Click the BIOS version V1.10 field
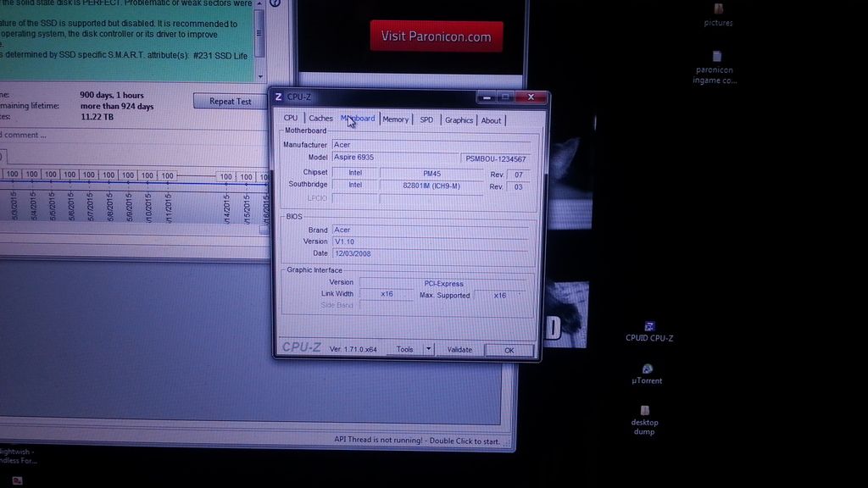868x488 pixels. click(431, 241)
